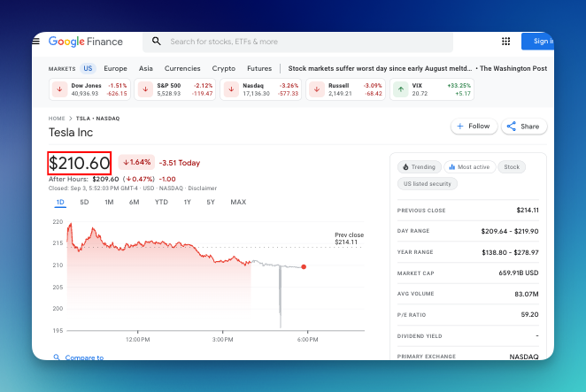586x392 pixels.
Task: Open the Nasdaq index card
Action: click(260, 89)
